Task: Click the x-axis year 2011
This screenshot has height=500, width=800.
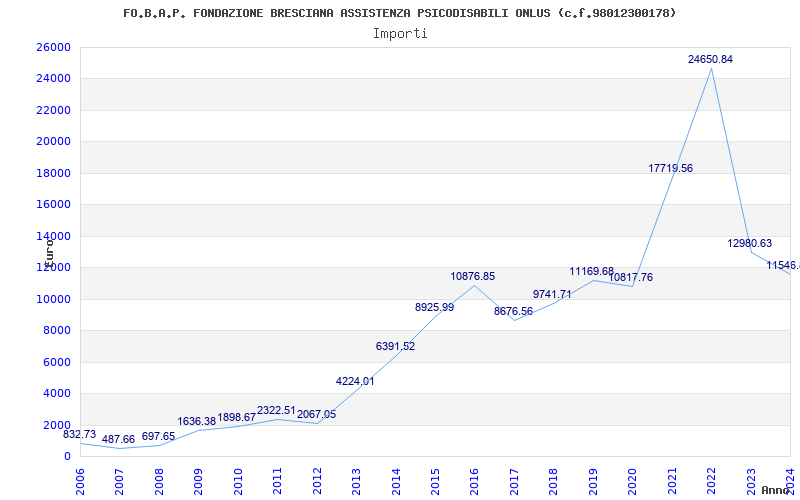Action: pyautogui.click(x=278, y=480)
